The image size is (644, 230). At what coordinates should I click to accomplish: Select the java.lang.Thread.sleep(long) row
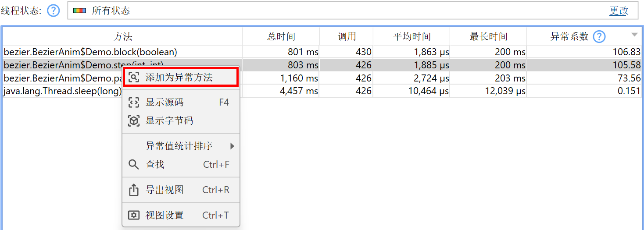(x=61, y=92)
